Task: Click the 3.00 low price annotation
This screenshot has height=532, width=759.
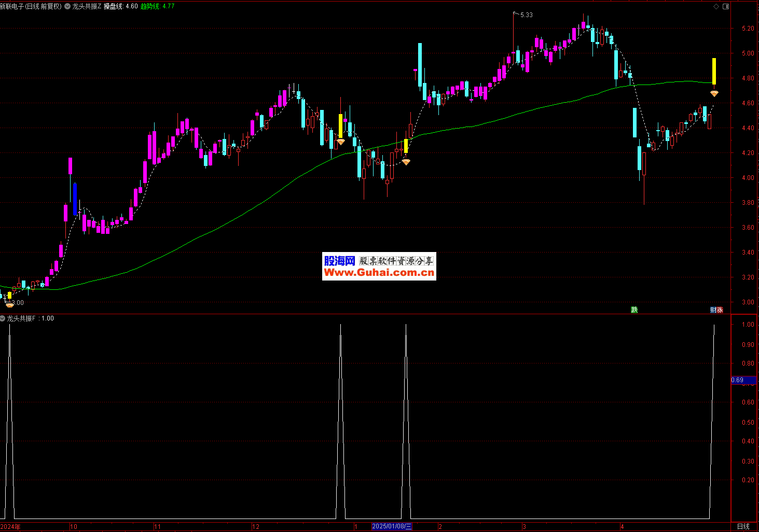Action: point(18,303)
